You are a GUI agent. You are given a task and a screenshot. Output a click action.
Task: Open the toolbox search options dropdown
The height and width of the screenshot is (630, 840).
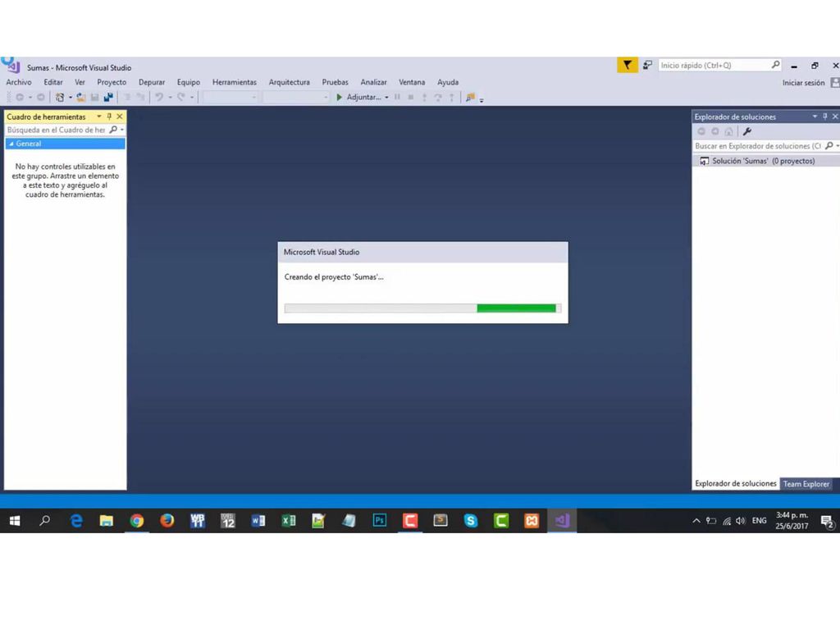pos(122,130)
